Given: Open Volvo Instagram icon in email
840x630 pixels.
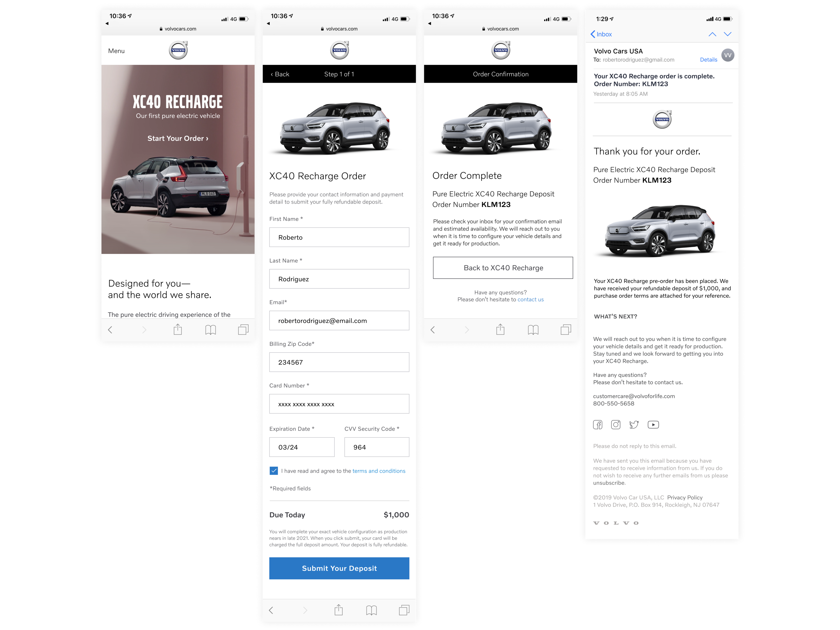Looking at the screenshot, I should [615, 425].
